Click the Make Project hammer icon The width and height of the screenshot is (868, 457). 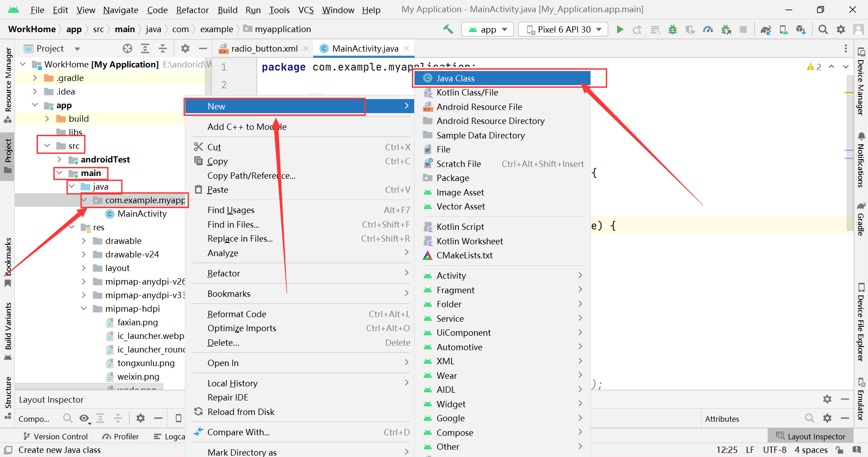(x=448, y=29)
